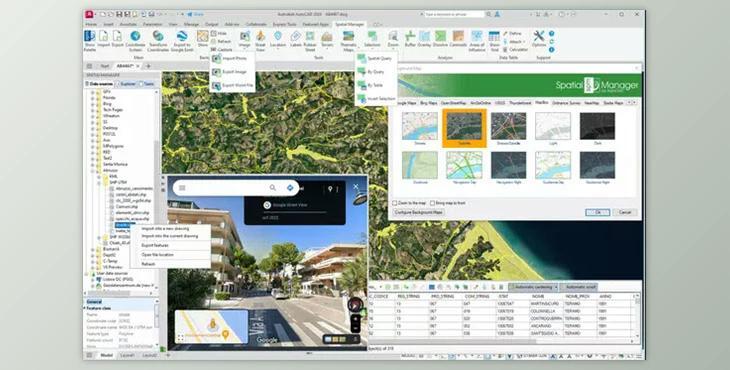Click the Street View compass
The height and width of the screenshot is (370, 730).
[355, 305]
